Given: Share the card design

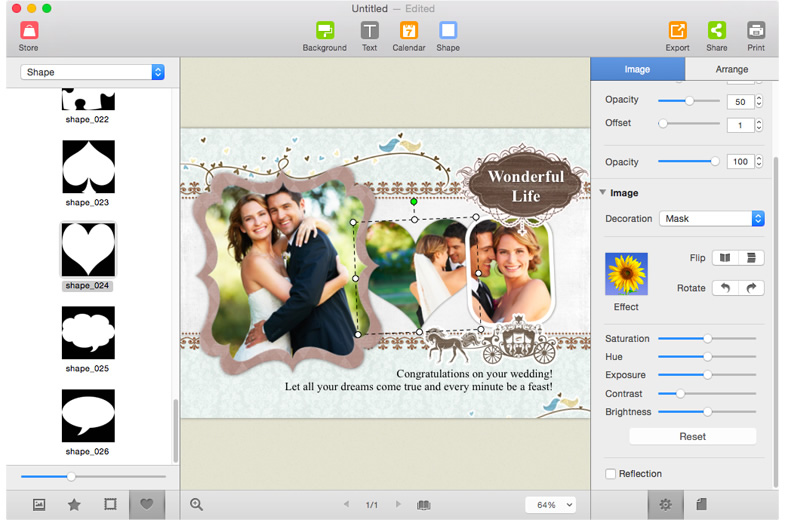Looking at the screenshot, I should [x=716, y=36].
